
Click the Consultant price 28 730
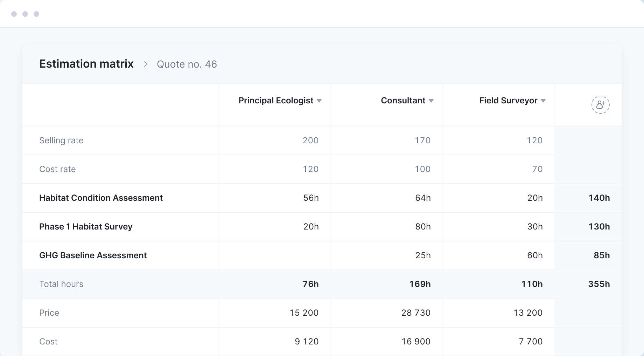(x=416, y=313)
